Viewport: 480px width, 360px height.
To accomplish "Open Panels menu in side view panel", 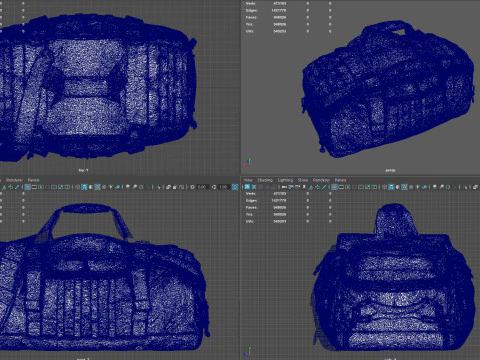I will pyautogui.click(x=340, y=180).
